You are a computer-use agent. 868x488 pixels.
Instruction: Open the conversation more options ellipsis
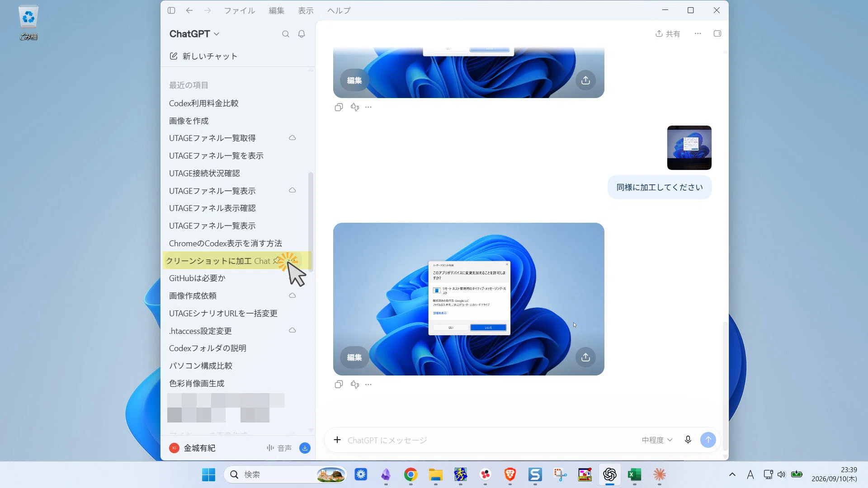698,33
